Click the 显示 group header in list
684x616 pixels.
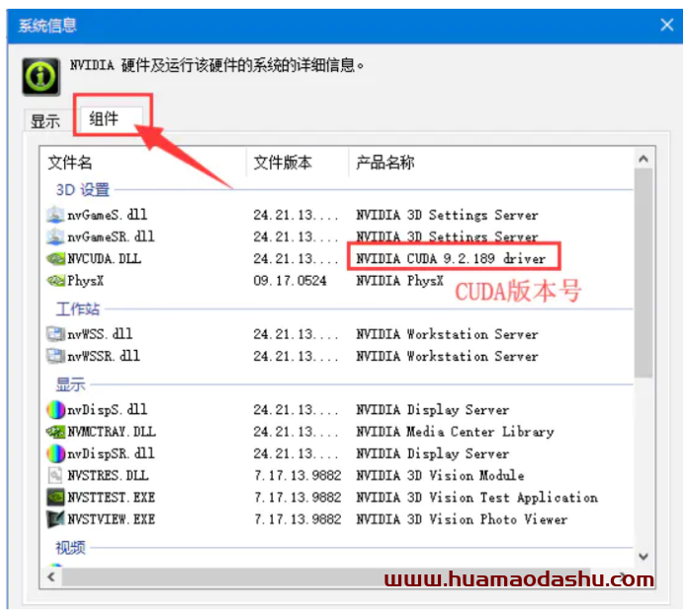(x=70, y=385)
